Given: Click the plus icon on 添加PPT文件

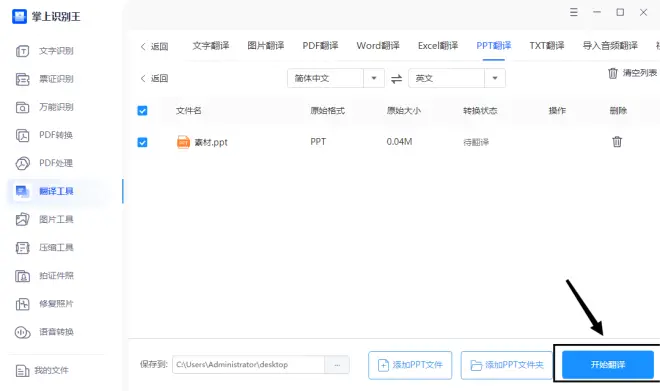Looking at the screenshot, I should point(383,365).
